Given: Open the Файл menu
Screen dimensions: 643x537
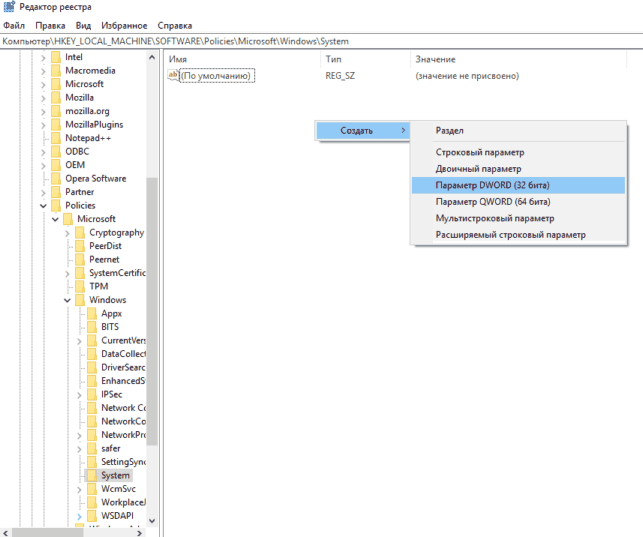Looking at the screenshot, I should (x=14, y=25).
